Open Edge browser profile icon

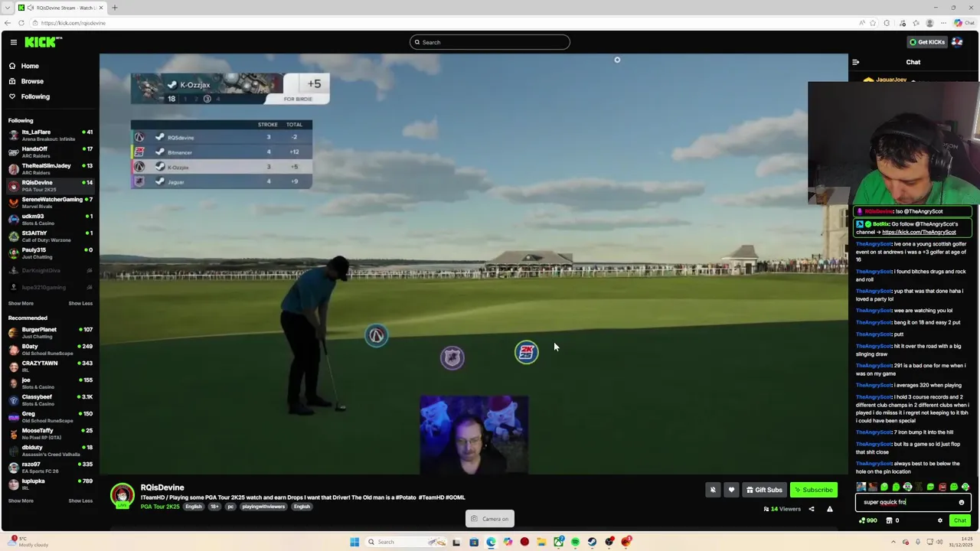point(929,23)
